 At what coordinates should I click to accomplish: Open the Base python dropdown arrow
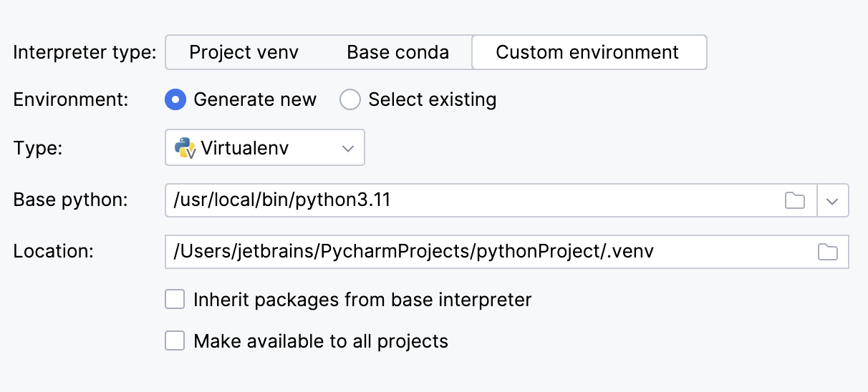[x=832, y=201]
